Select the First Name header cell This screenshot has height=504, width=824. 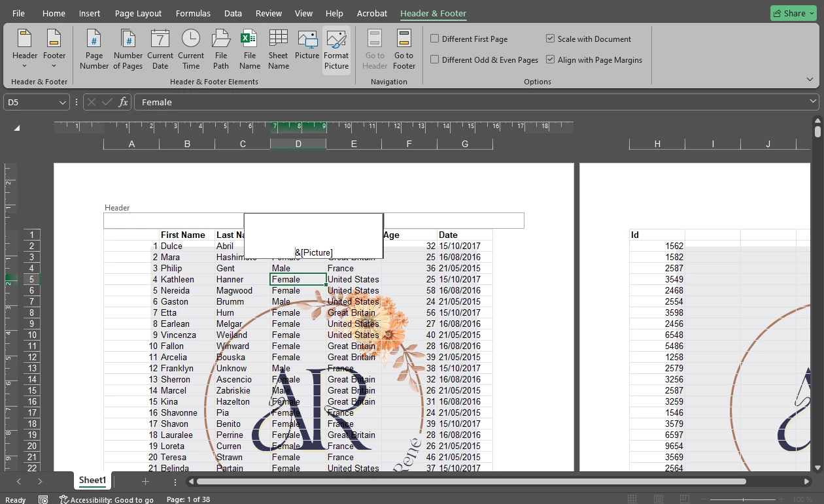[187, 235]
